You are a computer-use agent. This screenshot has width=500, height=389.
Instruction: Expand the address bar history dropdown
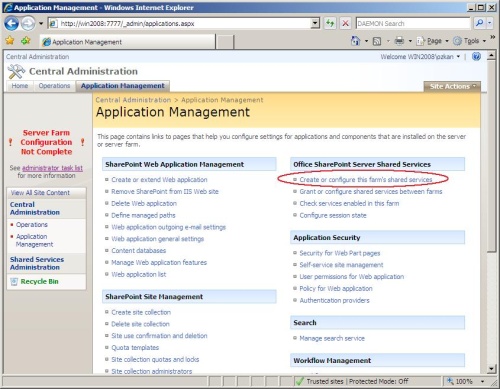click(x=315, y=23)
